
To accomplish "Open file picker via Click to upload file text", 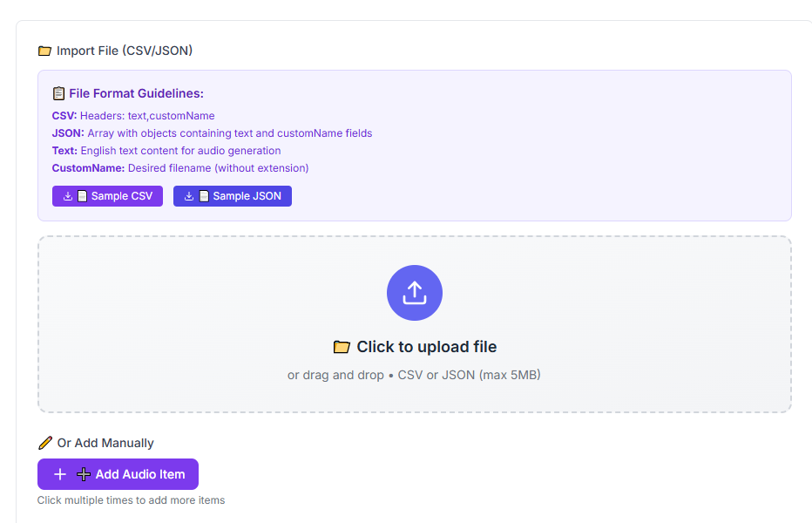I will [x=426, y=347].
